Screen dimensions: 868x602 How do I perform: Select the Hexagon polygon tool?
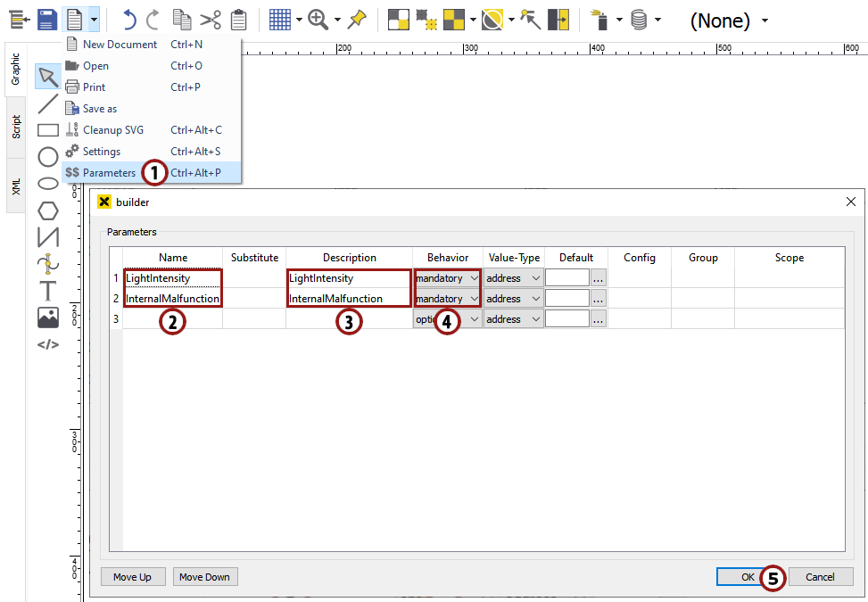point(48,210)
